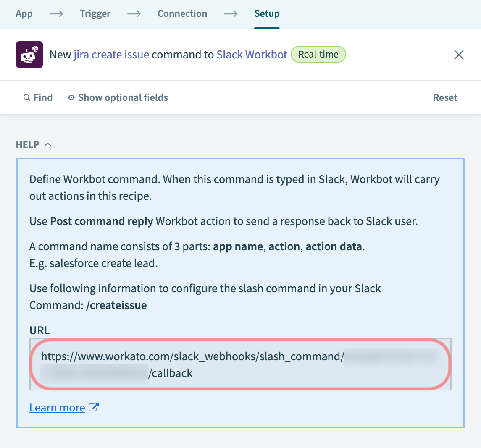Viewport: 481px width, 448px height.
Task: Click the arrow between App and Trigger
Action: 56,14
